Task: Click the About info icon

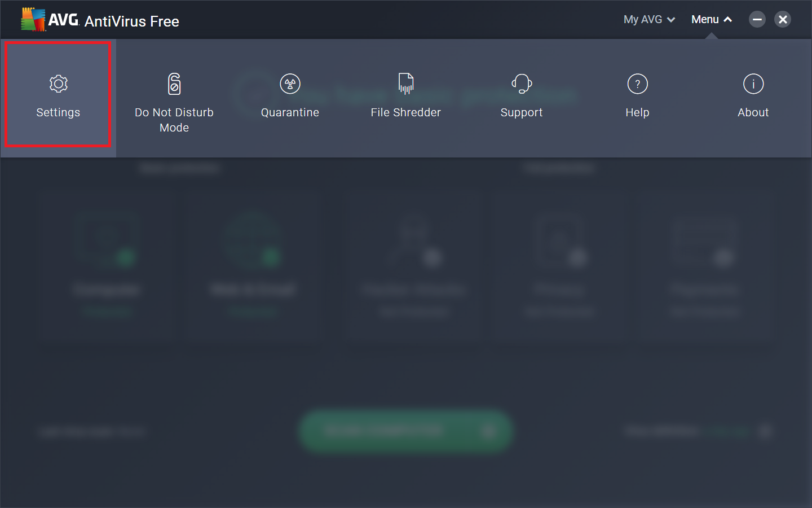Action: click(753, 84)
